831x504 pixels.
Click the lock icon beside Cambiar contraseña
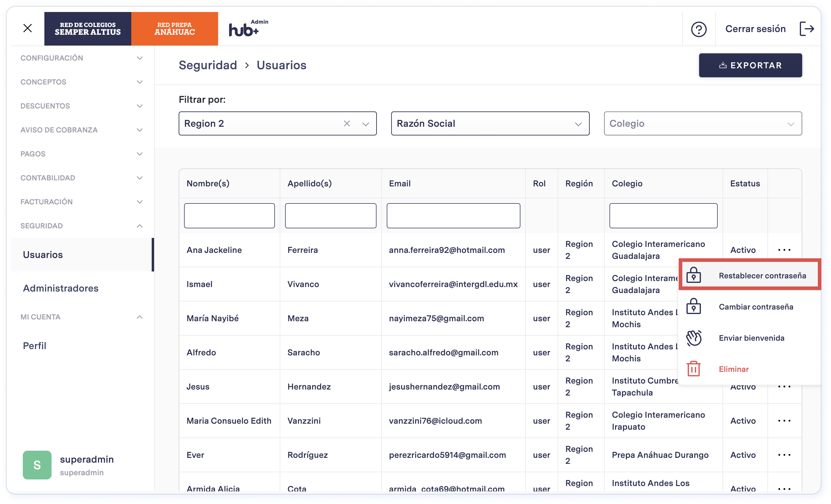coord(694,306)
